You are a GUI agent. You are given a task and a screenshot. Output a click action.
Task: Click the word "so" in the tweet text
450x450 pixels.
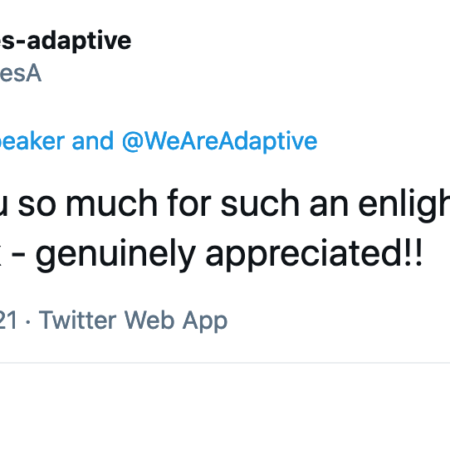pyautogui.click(x=36, y=205)
